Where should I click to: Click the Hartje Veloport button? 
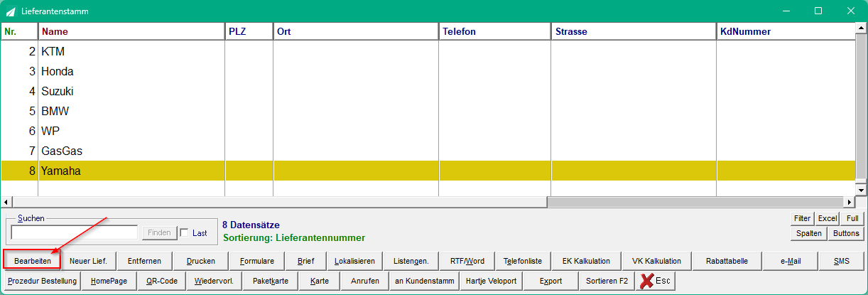[x=492, y=281]
